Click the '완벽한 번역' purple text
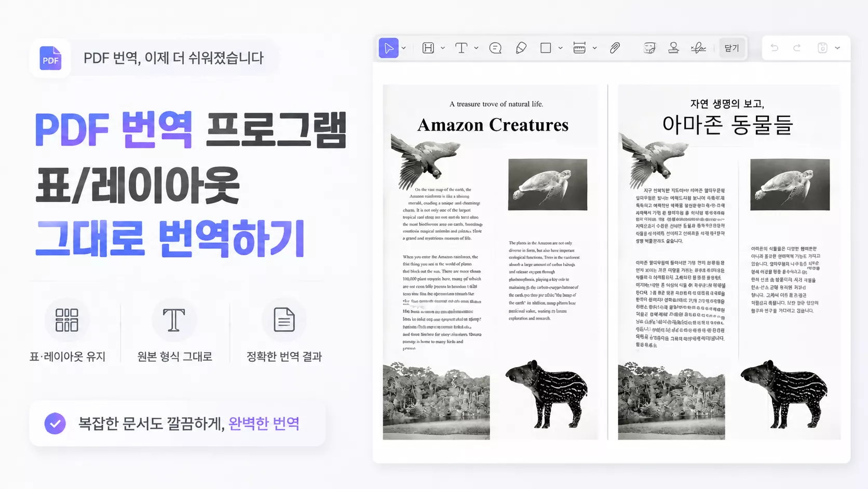This screenshot has width=868, height=489. pyautogui.click(x=264, y=424)
